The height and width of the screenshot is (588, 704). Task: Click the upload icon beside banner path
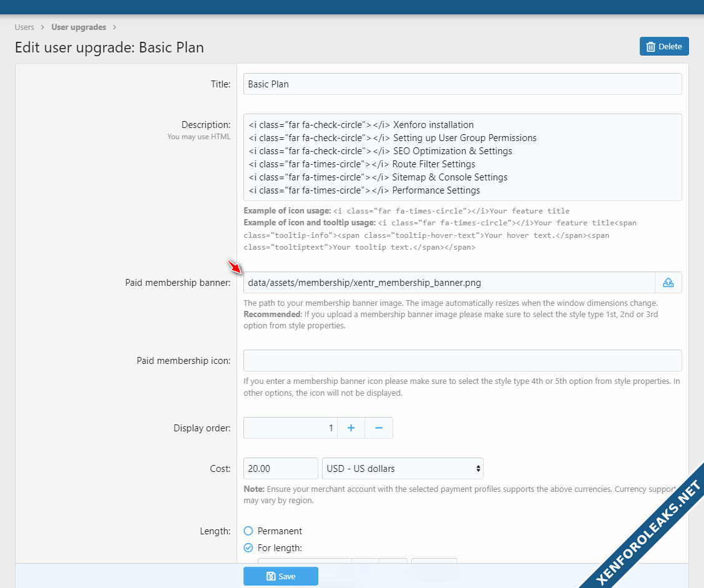pyautogui.click(x=668, y=283)
